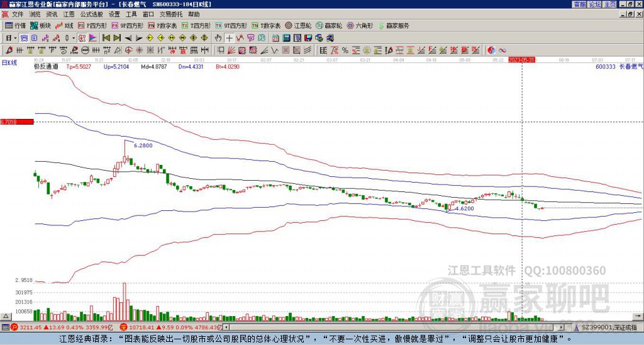Click the status bar grid icon
This screenshot has height=345, width=644.
[x=5, y=327]
